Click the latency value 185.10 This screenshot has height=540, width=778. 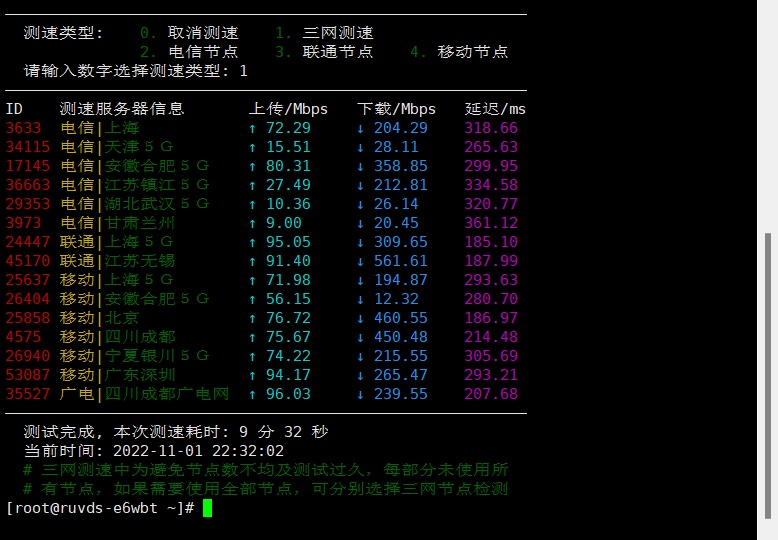pyautogui.click(x=491, y=242)
